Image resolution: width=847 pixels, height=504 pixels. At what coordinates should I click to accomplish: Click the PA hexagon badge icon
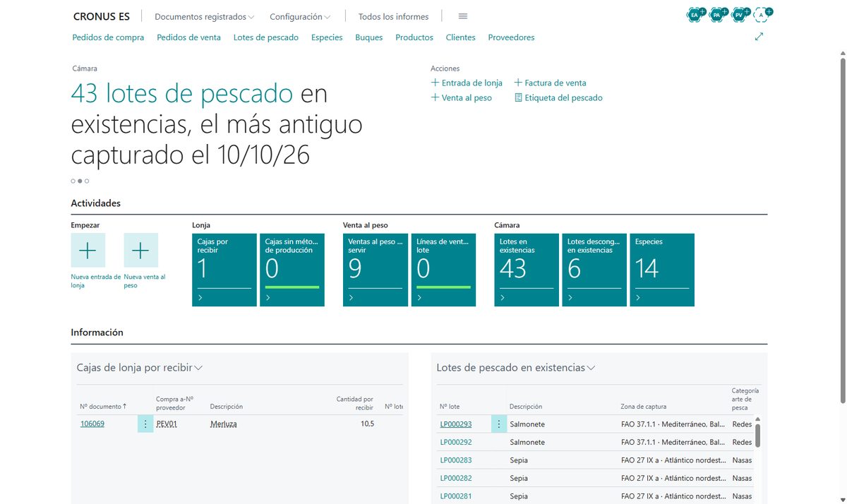tap(717, 15)
